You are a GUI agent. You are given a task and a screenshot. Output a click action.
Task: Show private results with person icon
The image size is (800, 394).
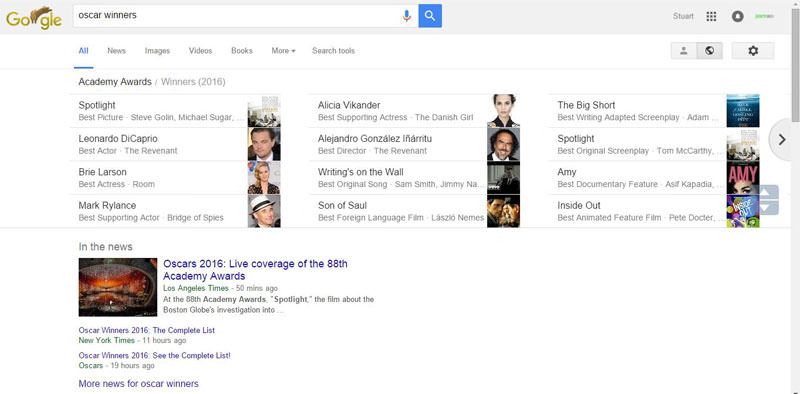(684, 51)
